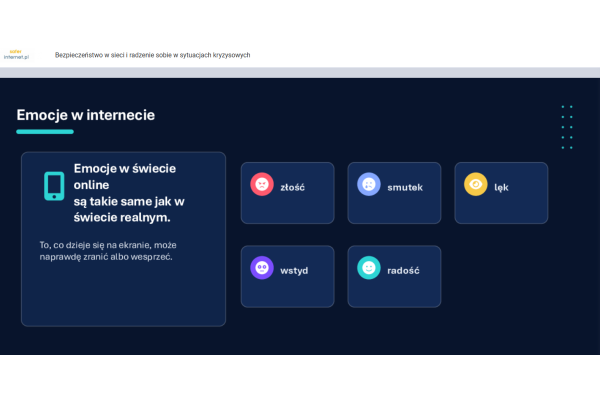
Task: Click the red angry face icon
Action: [x=261, y=185]
